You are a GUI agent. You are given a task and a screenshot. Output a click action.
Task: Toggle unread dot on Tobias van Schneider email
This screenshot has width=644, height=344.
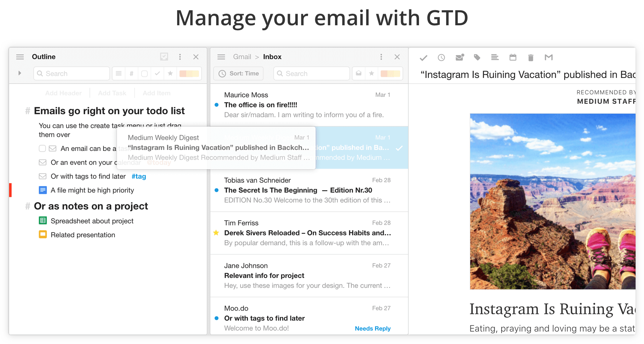[217, 190]
